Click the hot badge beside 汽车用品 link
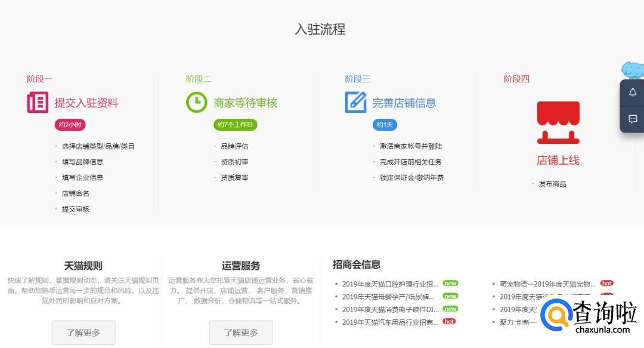Image resolution: width=644 pixels, height=348 pixels. click(x=449, y=322)
